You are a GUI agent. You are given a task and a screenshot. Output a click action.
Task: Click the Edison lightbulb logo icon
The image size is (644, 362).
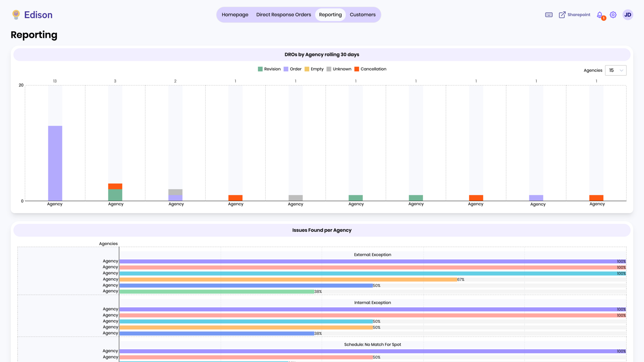click(16, 15)
